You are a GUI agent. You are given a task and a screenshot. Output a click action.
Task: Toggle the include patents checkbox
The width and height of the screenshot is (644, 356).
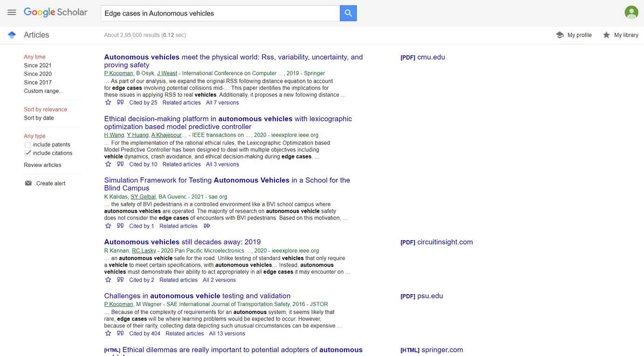(27, 145)
